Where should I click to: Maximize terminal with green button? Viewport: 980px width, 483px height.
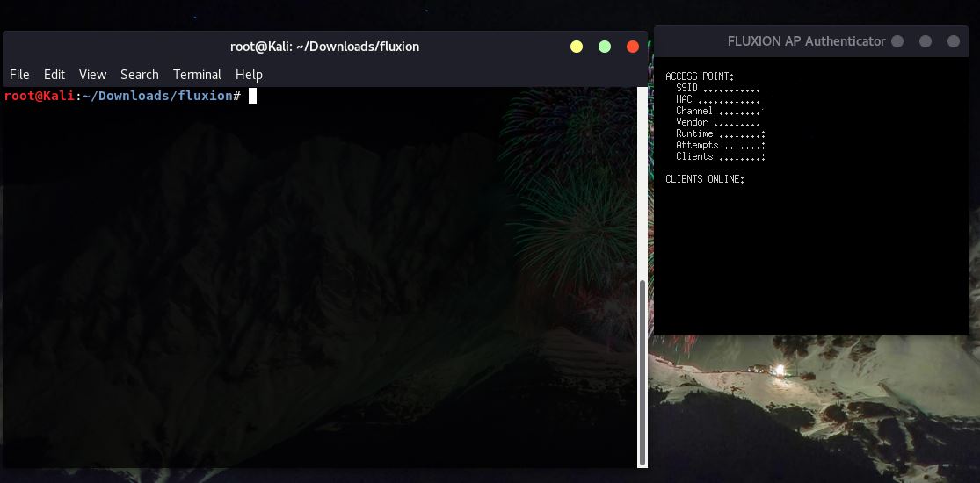coord(605,47)
